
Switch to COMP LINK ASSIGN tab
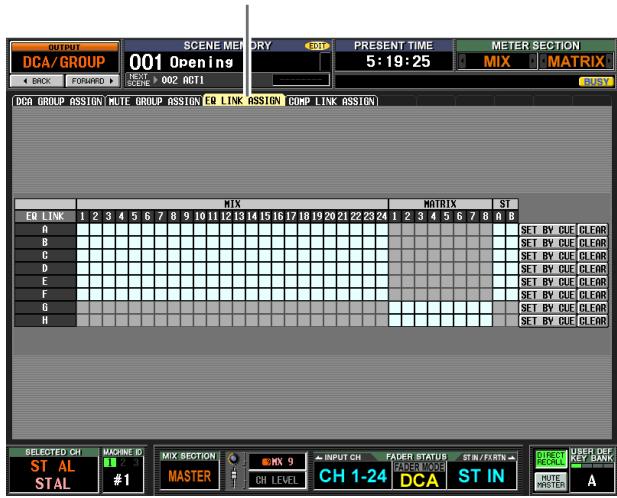click(x=331, y=101)
